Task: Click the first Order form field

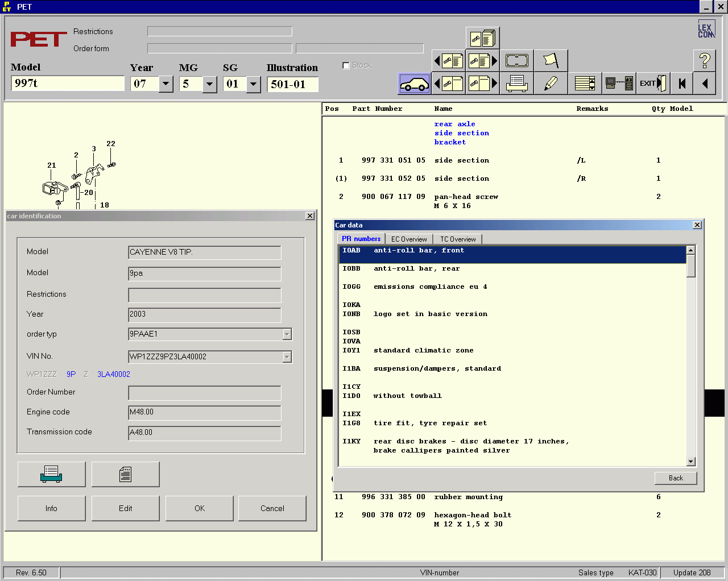Action: pyautogui.click(x=220, y=48)
